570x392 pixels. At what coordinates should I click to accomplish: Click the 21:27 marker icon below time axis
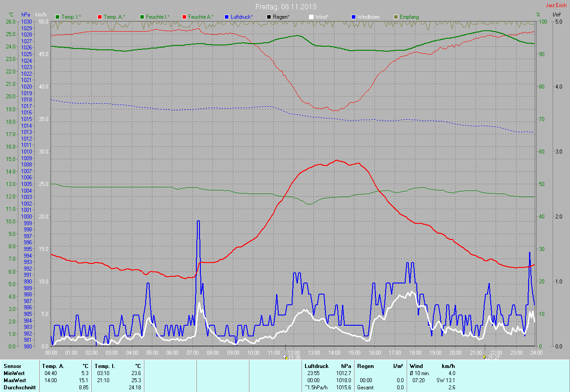(484, 357)
